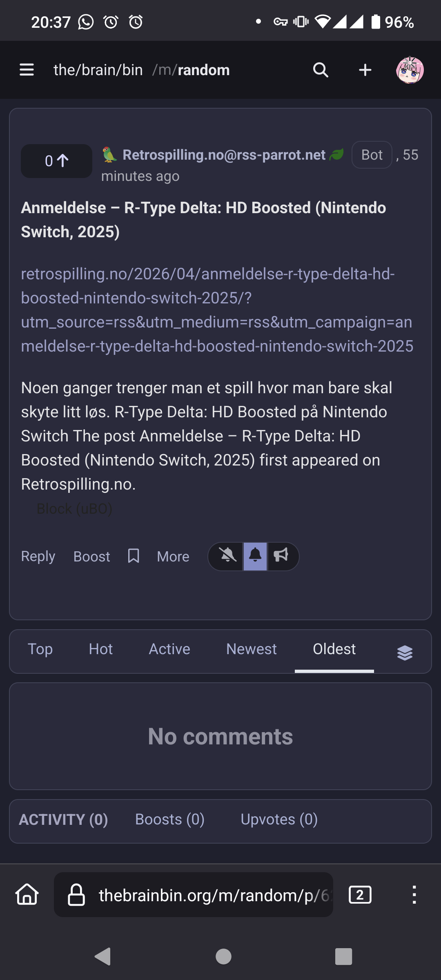Screen dimensions: 441x980
Task: Open the browser tab switcher
Action: click(360, 895)
